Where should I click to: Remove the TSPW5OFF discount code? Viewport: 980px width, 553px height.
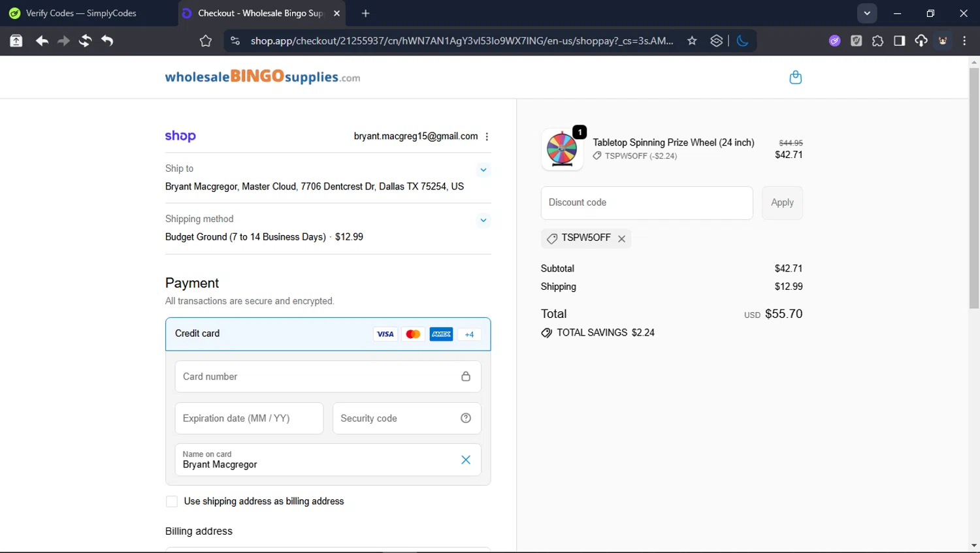(x=622, y=239)
